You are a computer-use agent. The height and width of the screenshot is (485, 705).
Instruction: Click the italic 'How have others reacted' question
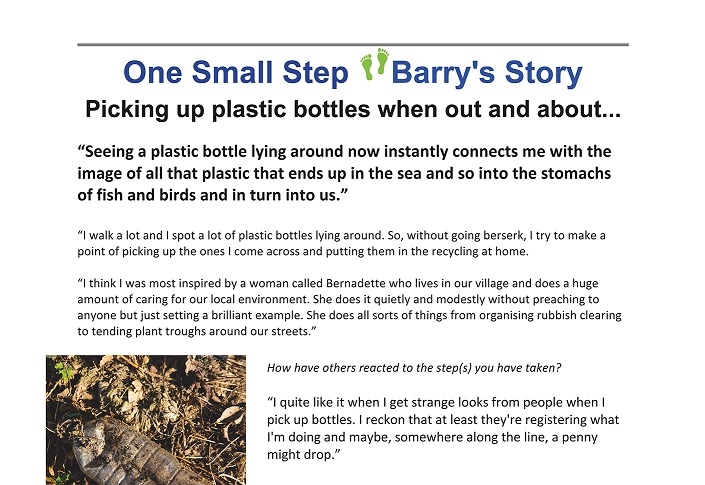point(414,368)
